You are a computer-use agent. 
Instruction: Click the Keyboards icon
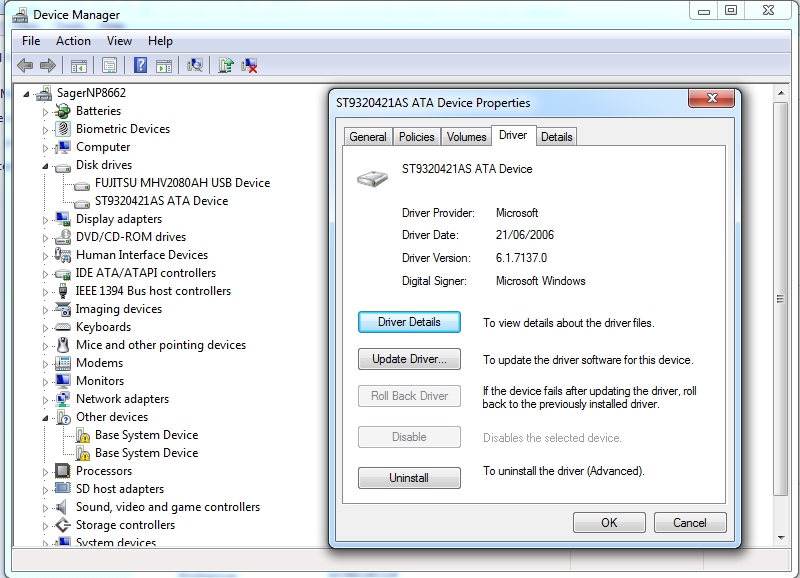click(63, 327)
